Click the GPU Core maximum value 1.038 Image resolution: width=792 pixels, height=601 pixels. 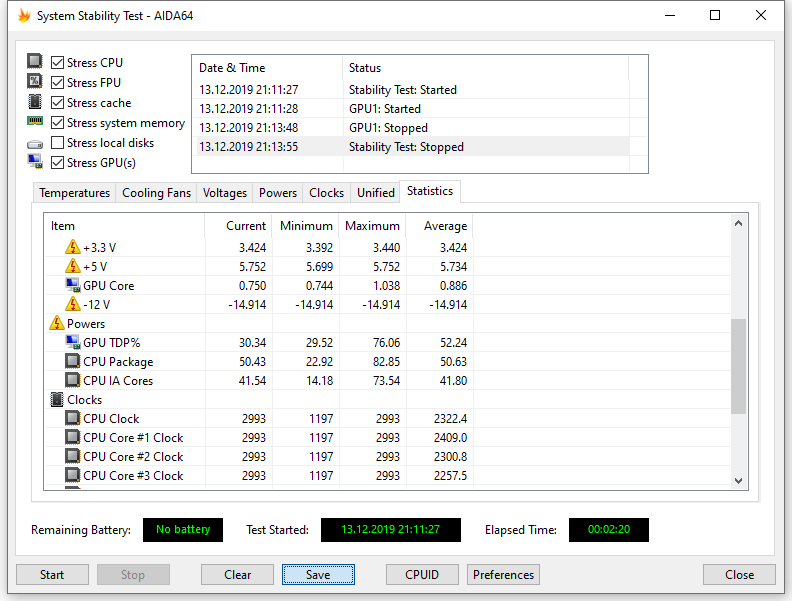[x=386, y=286]
